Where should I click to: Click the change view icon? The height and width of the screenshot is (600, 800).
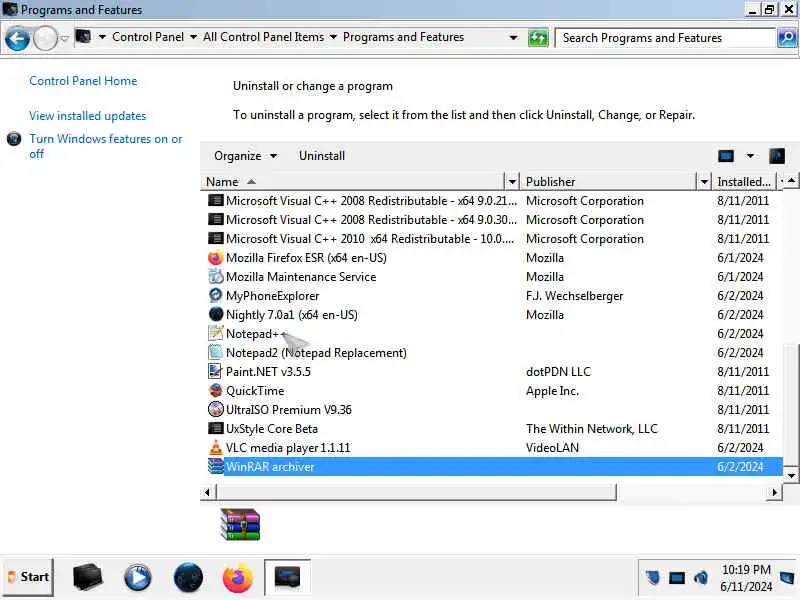point(726,156)
